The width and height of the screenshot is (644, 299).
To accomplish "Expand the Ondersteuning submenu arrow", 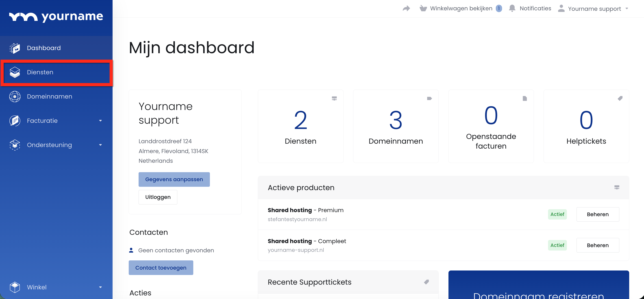I will [100, 145].
